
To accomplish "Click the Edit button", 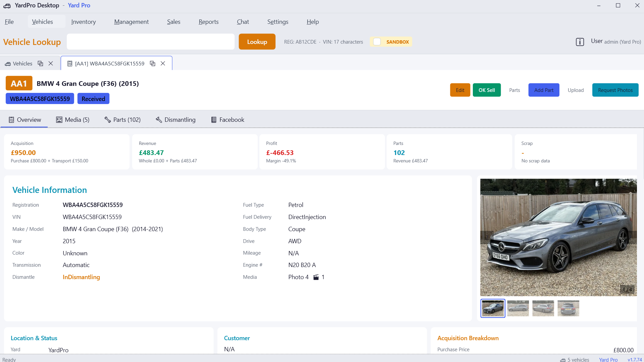I will point(460,90).
